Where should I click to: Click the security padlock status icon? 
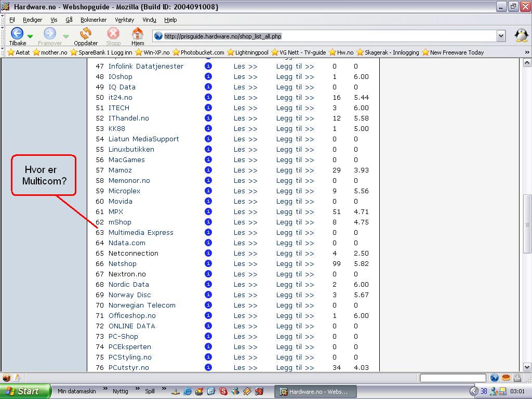[x=517, y=378]
